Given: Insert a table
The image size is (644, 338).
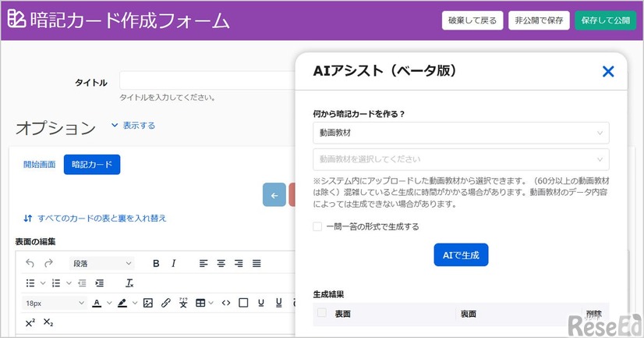Looking at the screenshot, I should pos(200,303).
